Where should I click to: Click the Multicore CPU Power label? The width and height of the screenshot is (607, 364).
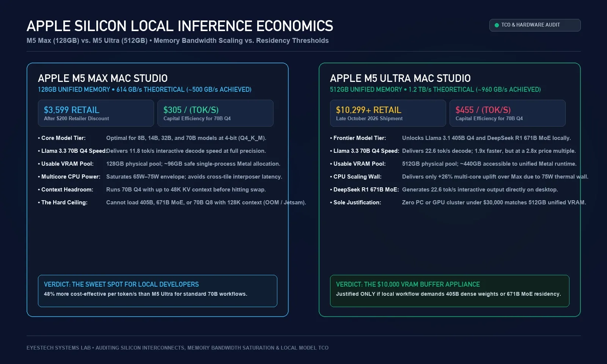click(69, 177)
